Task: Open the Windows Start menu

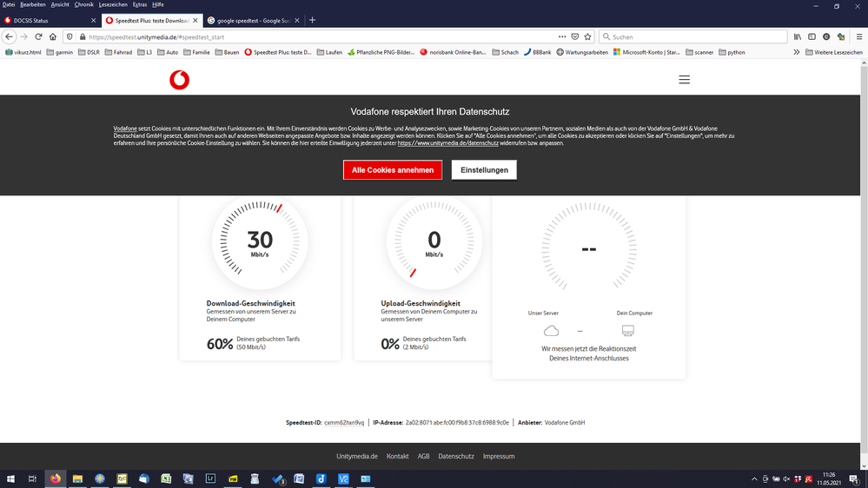Action: (x=10, y=479)
